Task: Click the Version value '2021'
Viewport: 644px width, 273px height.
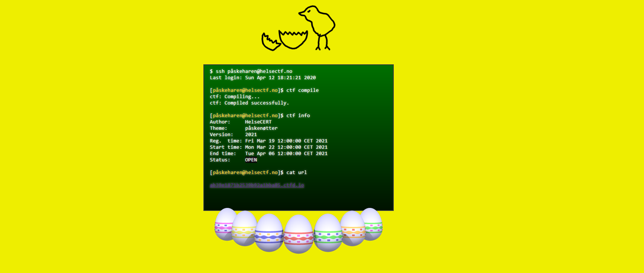Action: (251, 134)
